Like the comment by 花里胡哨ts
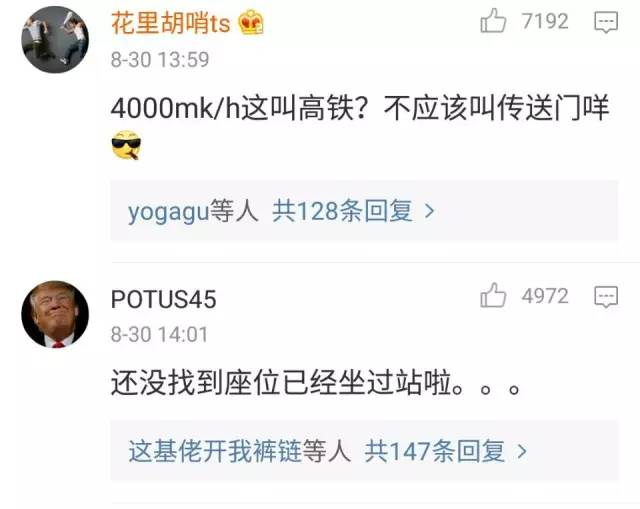Image resolution: width=640 pixels, height=509 pixels. [x=493, y=20]
